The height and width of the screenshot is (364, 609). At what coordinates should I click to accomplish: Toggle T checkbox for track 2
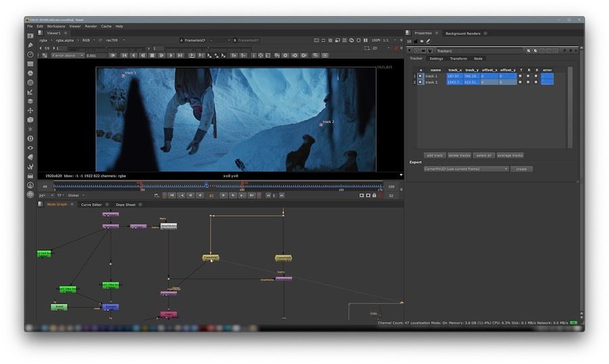point(520,82)
